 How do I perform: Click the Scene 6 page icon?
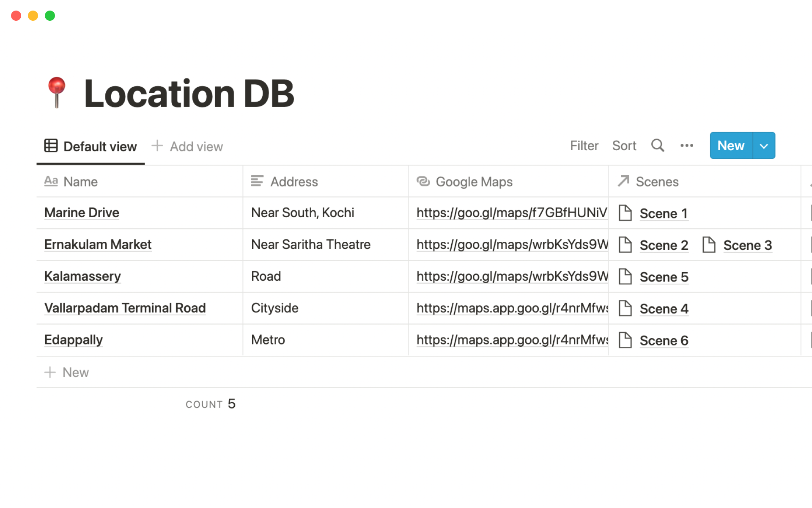click(x=625, y=340)
